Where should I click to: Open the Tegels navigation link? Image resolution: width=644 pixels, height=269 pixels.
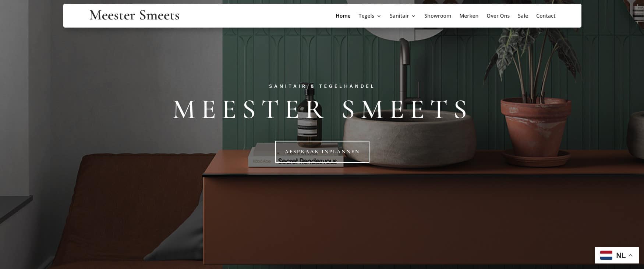pos(366,16)
